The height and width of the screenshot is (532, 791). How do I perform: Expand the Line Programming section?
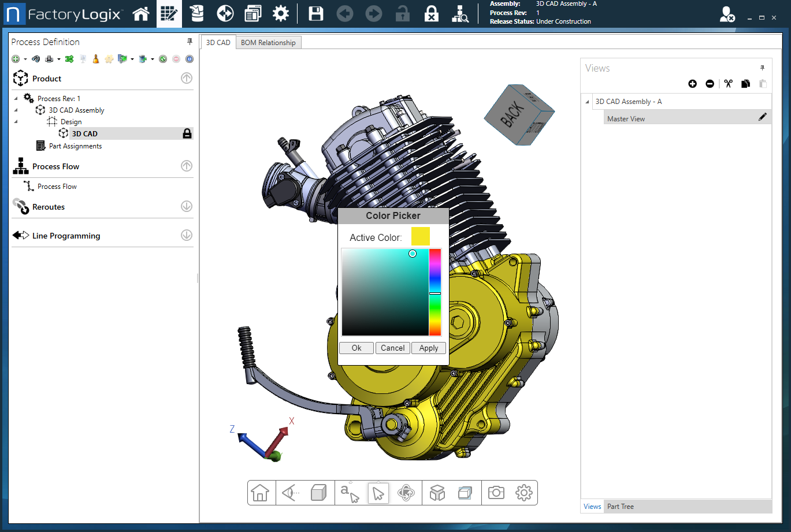point(186,235)
